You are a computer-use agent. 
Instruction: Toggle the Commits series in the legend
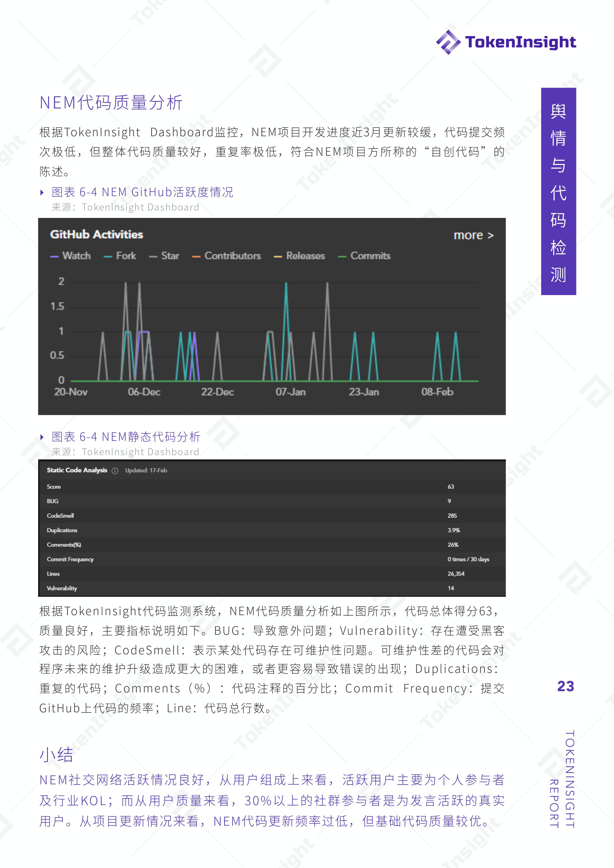[x=364, y=256]
